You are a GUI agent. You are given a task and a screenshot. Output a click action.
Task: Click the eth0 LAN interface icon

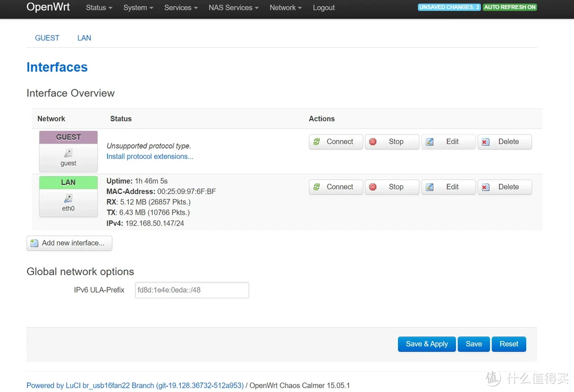(x=68, y=199)
